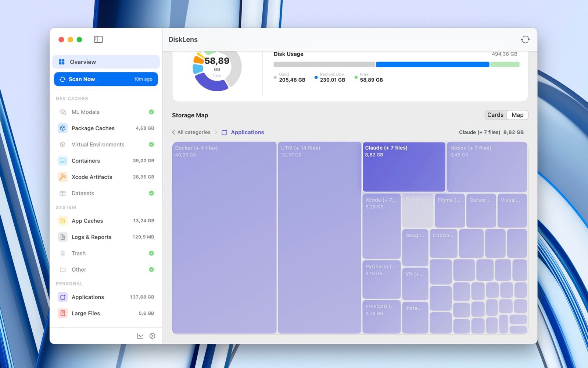Screen dimensions: 588x368
Task: Click Containers size 39,02 GB
Action: point(143,161)
